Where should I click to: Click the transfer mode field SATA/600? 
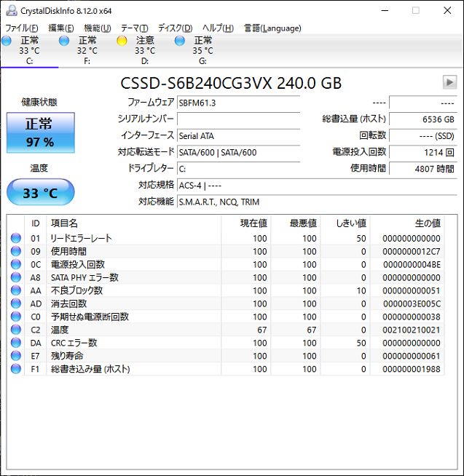click(x=238, y=152)
